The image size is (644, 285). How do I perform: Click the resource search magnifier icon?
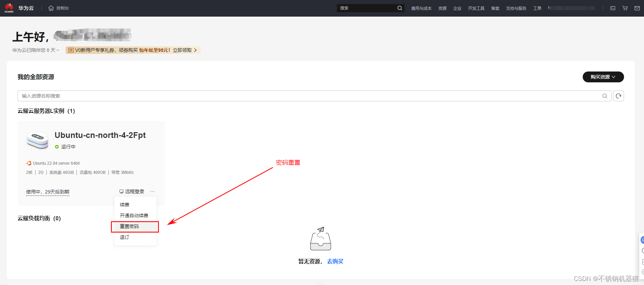coord(605,96)
